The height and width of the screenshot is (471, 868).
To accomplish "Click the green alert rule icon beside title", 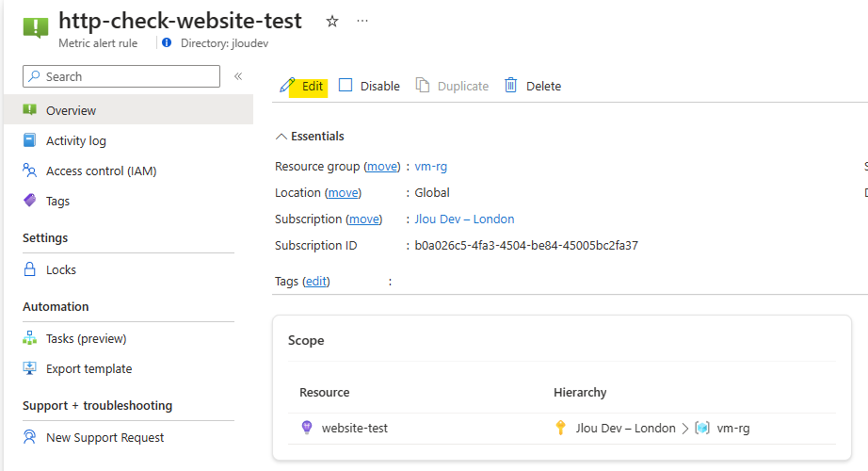I will tap(36, 27).
